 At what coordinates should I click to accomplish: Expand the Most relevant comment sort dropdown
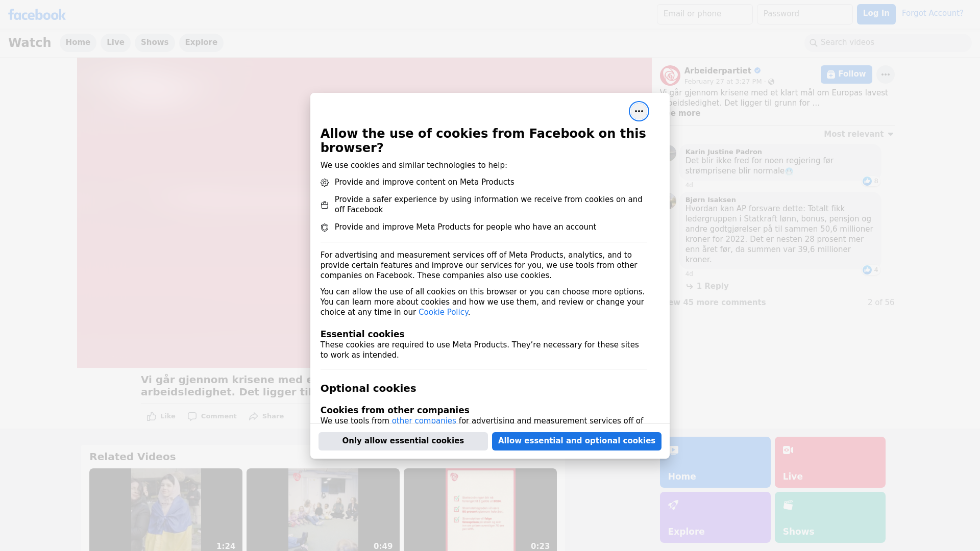(859, 134)
